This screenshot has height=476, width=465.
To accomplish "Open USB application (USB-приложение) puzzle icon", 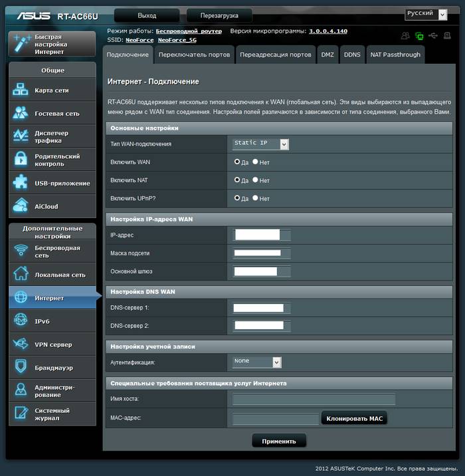I will tap(21, 183).
